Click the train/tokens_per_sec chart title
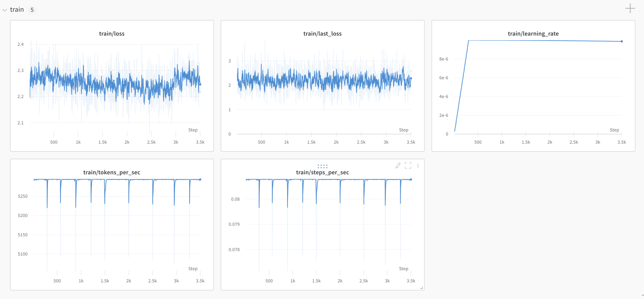 pos(111,172)
